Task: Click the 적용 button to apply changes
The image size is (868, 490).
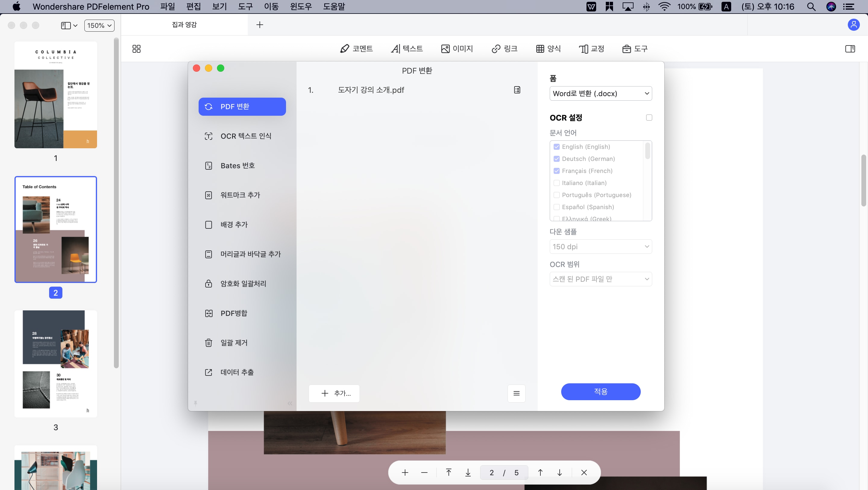Action: coord(600,391)
